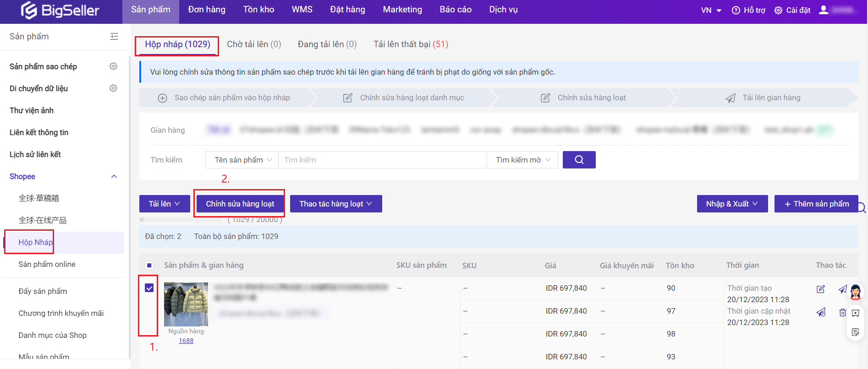This screenshot has width=868, height=369.
Task: Switch to the Tải lên thất bại tab
Action: [410, 44]
